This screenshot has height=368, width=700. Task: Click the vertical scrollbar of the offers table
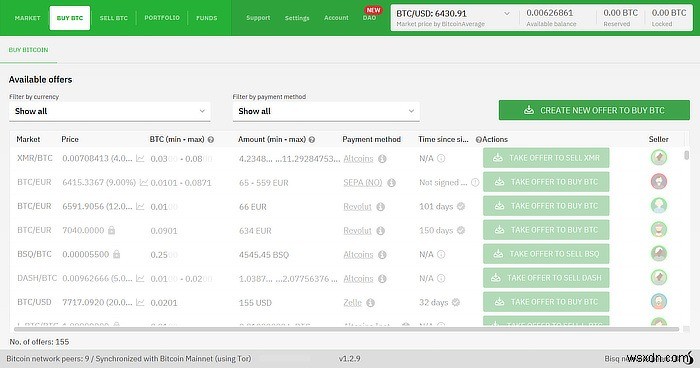click(686, 155)
